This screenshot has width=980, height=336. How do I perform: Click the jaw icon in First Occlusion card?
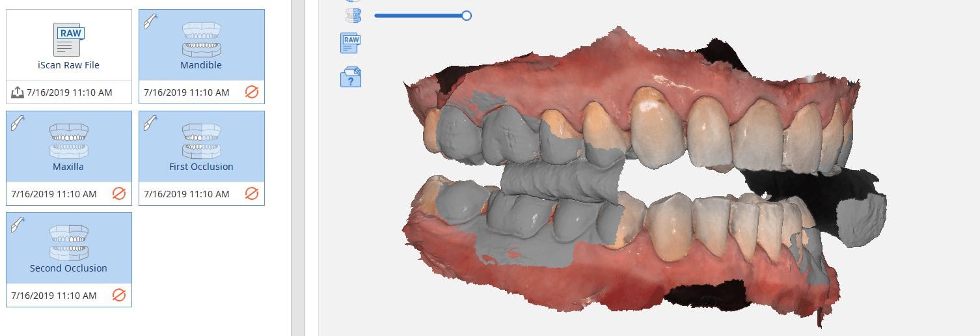201,141
